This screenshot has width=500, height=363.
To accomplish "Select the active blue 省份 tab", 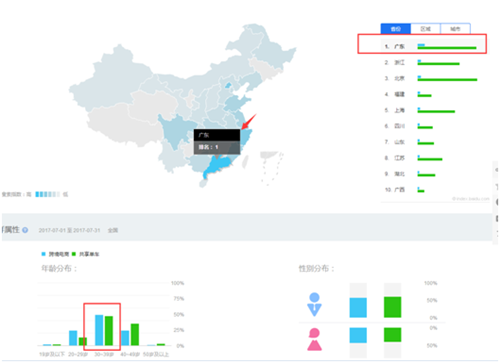I will pyautogui.click(x=396, y=29).
